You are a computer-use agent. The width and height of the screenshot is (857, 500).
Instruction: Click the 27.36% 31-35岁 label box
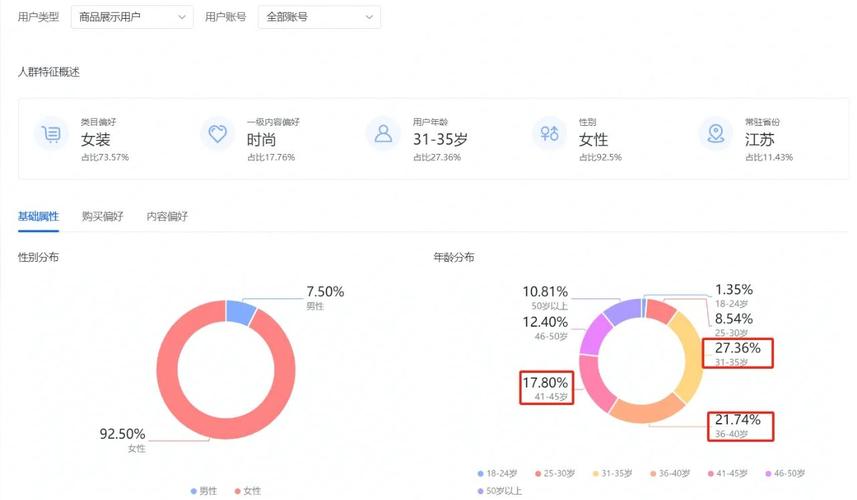738,354
